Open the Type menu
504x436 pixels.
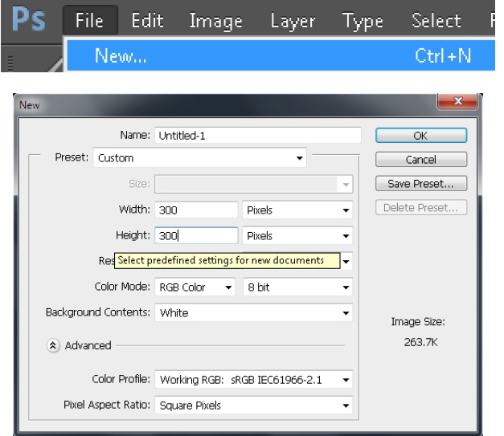(x=362, y=21)
